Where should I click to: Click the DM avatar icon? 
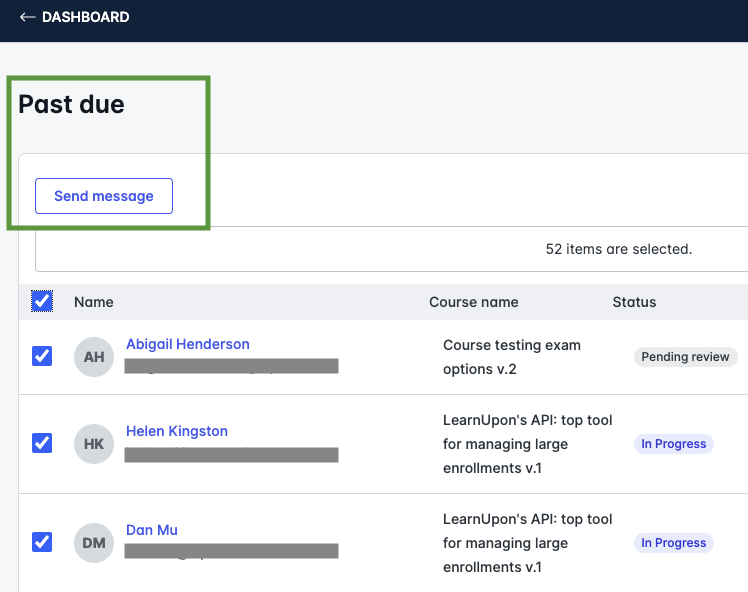click(93, 543)
